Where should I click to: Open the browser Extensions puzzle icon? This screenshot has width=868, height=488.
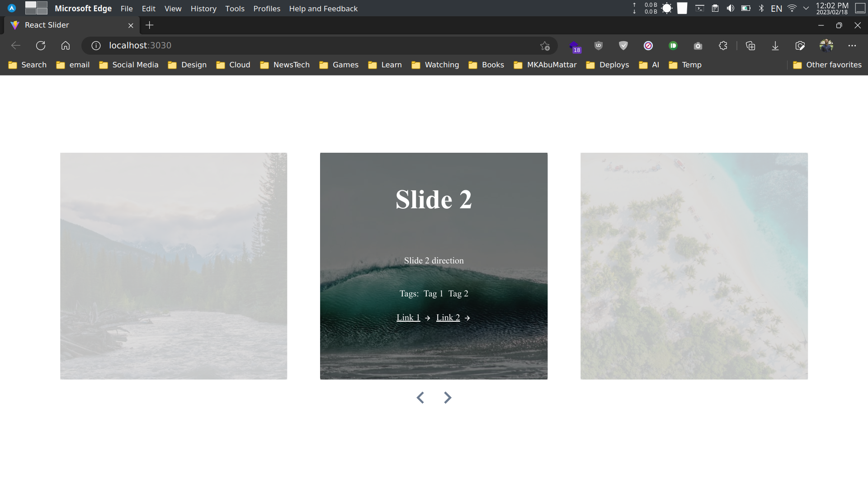(722, 46)
